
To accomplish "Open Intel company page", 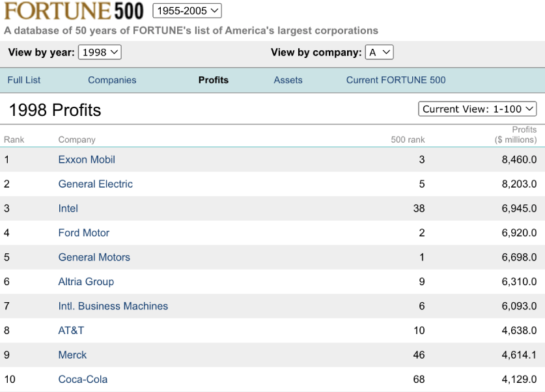I will click(x=68, y=208).
